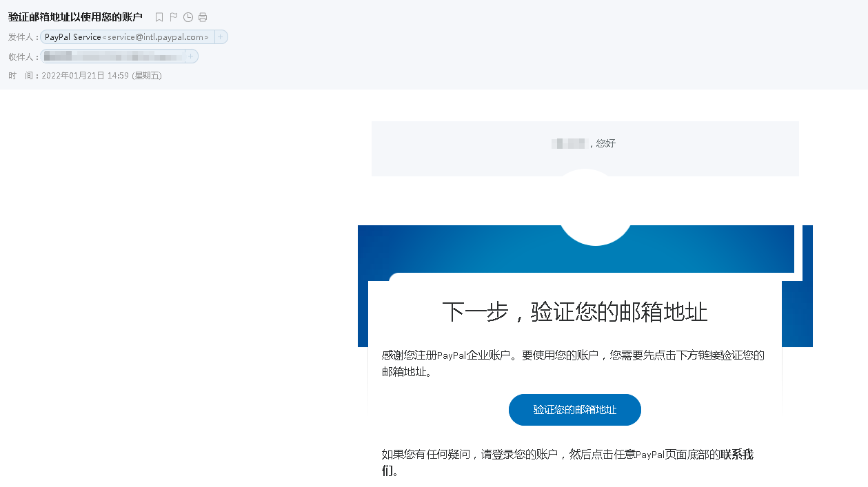Viewport: 868px width, 487px height.
Task: Add the recipient to contacts with plus
Action: click(191, 56)
